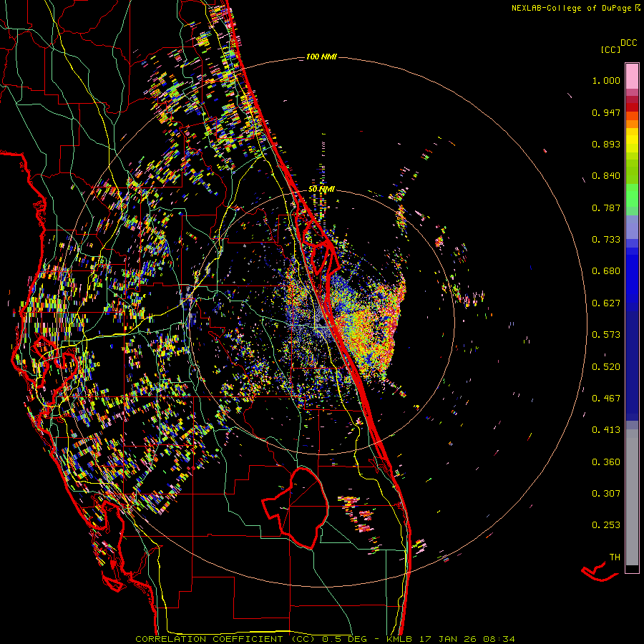This screenshot has height=644, width=644.
Task: Click the black TH swatch at scale bottom
Action: pyautogui.click(x=632, y=569)
